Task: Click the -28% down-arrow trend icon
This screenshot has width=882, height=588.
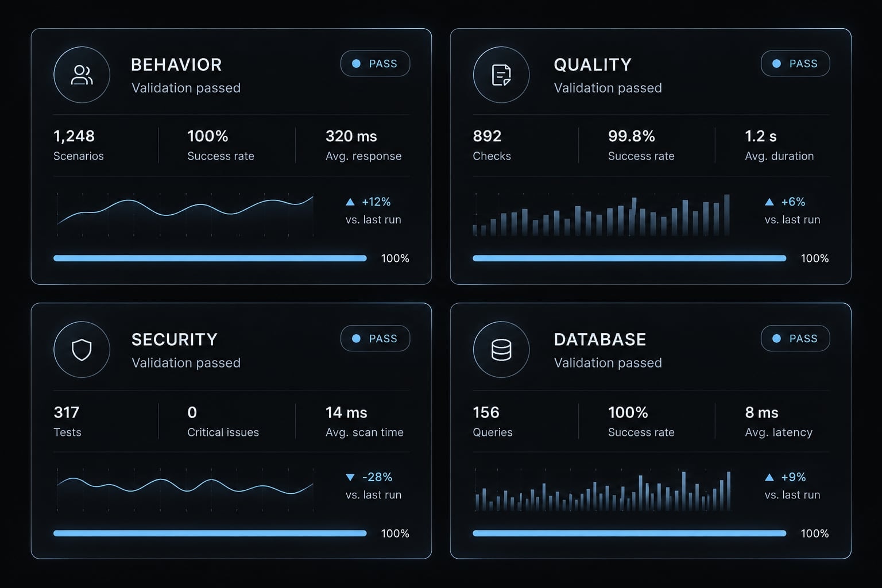Action: 350,477
